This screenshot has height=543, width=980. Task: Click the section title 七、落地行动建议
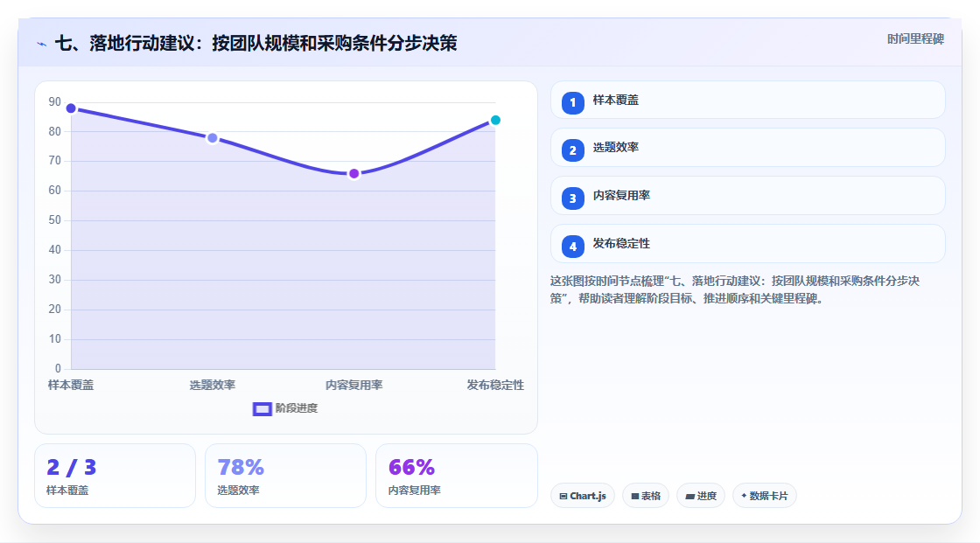tap(256, 43)
